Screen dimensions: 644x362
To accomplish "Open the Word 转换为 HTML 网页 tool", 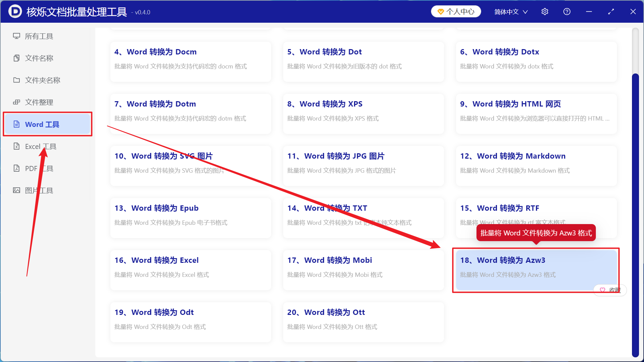I will pyautogui.click(x=536, y=114).
